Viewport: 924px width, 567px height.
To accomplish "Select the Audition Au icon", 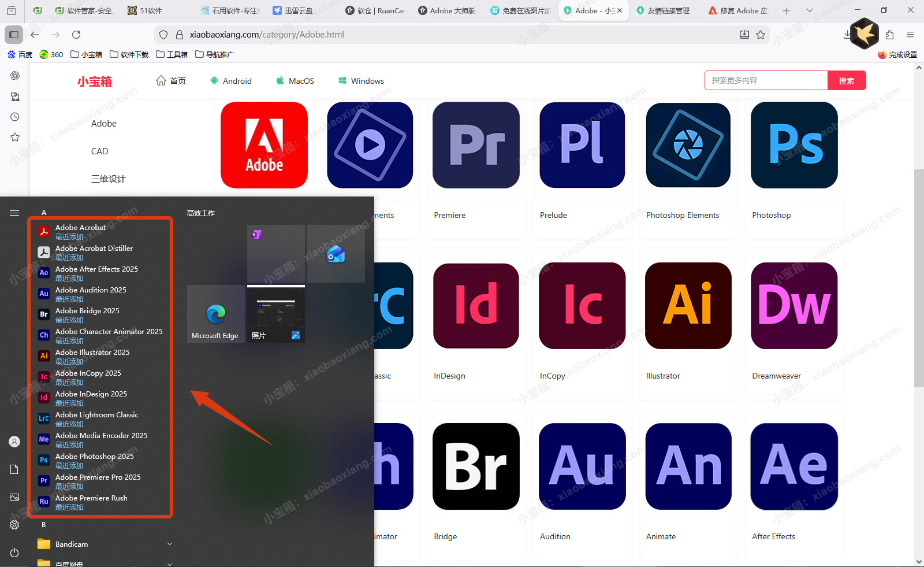I will (x=582, y=466).
